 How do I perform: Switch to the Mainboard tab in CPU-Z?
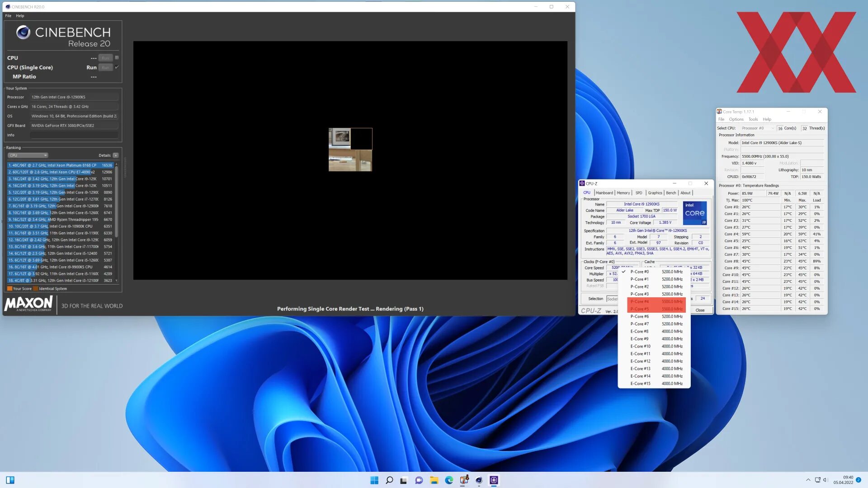(604, 193)
